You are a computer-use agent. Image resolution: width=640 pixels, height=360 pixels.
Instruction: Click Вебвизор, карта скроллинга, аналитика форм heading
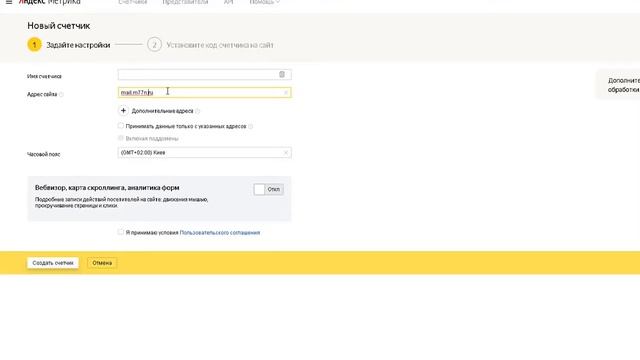(107, 188)
